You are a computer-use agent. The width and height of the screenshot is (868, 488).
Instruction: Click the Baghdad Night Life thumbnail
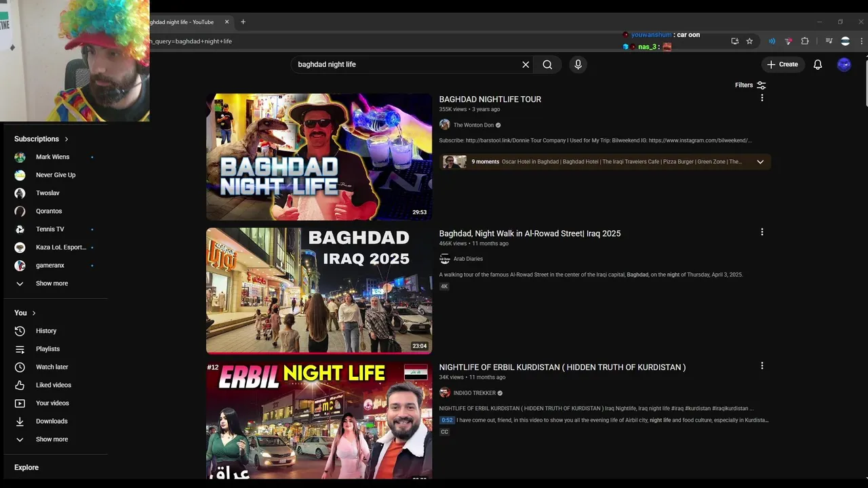(x=319, y=157)
